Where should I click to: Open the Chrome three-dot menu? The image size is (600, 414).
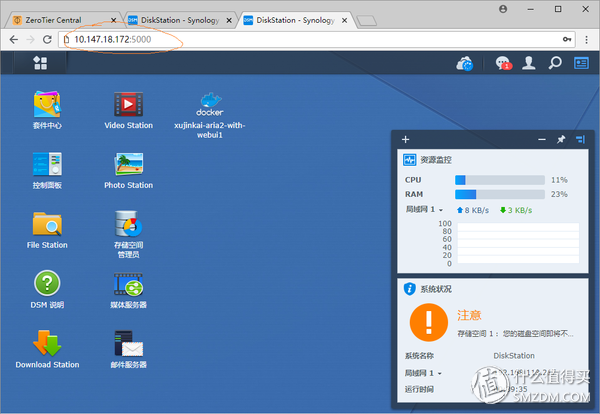pyautogui.click(x=586, y=39)
